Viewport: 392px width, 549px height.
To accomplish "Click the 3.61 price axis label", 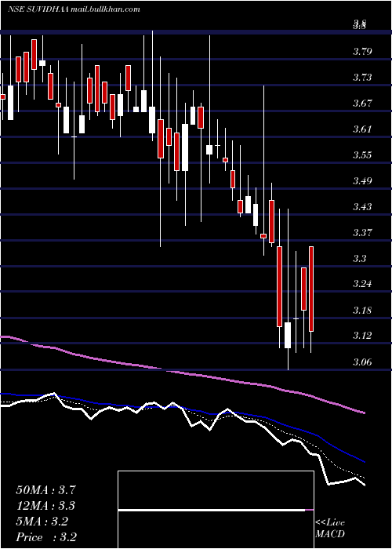I will (362, 129).
